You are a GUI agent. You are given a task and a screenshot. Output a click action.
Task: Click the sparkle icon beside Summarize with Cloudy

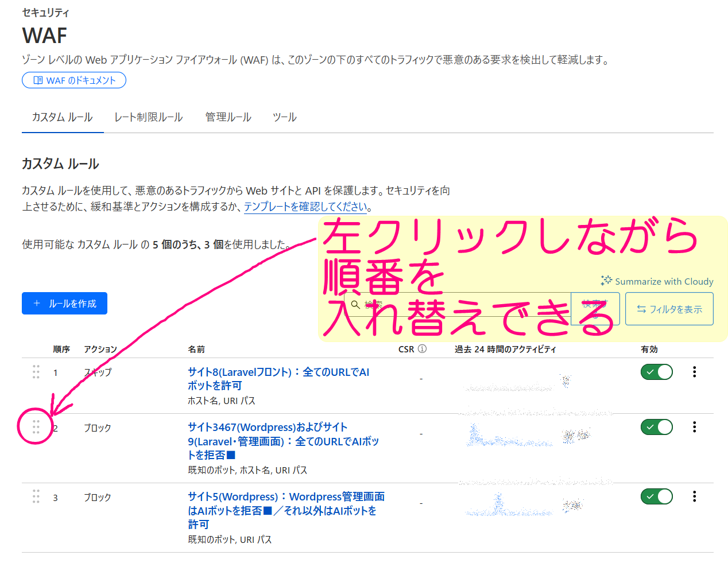606,280
